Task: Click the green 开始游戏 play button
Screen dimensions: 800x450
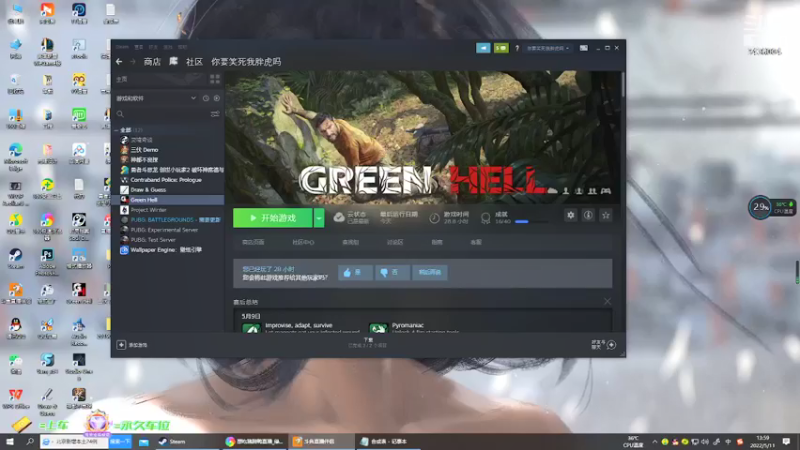Action: point(272,218)
